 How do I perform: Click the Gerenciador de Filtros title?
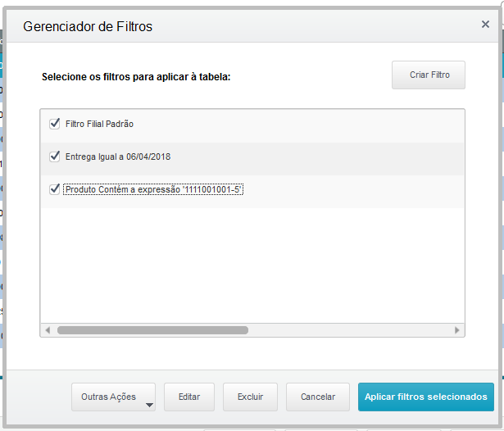88,26
